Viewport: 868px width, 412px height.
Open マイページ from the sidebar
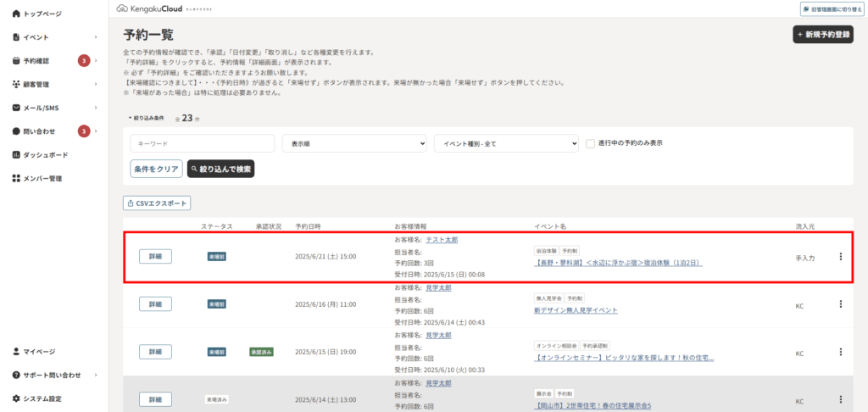(x=38, y=351)
